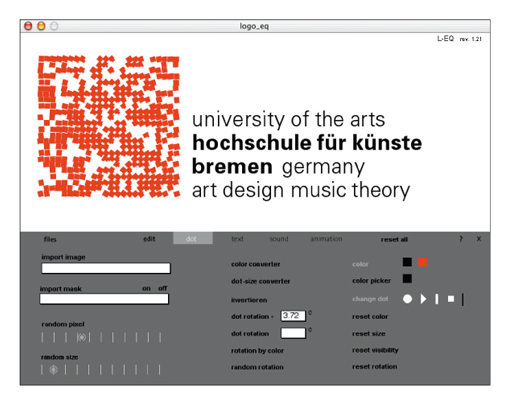
Task: Click the 'change dot' label
Action: (370, 299)
